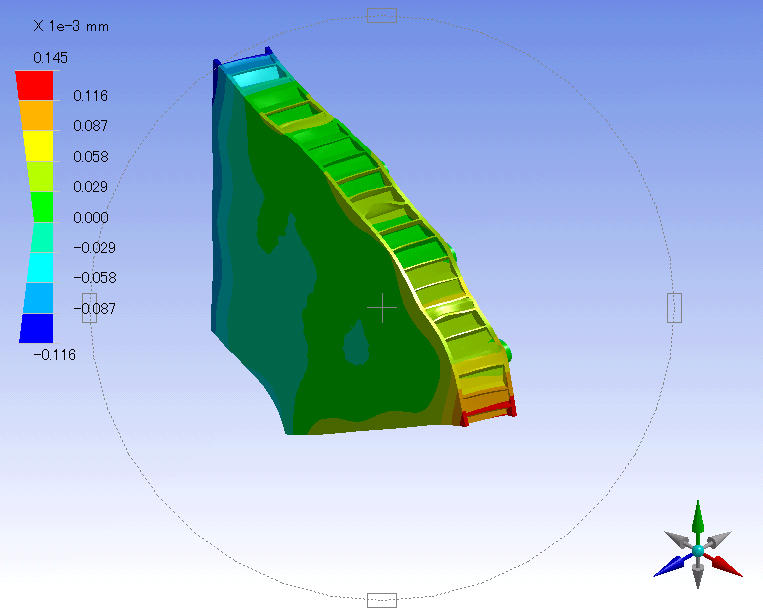This screenshot has height=615, width=763.
Task: Click the cyan center sphere of the triad
Action: coord(698,551)
